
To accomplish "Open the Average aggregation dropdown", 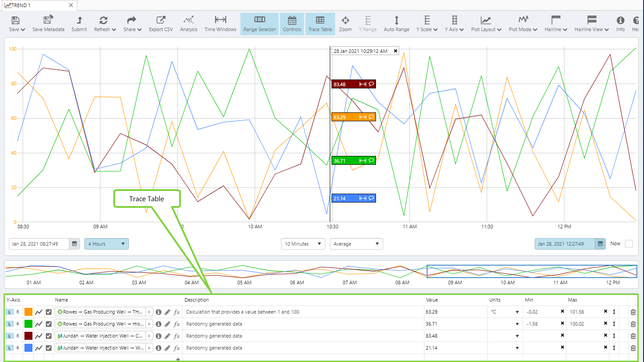I will (x=356, y=244).
